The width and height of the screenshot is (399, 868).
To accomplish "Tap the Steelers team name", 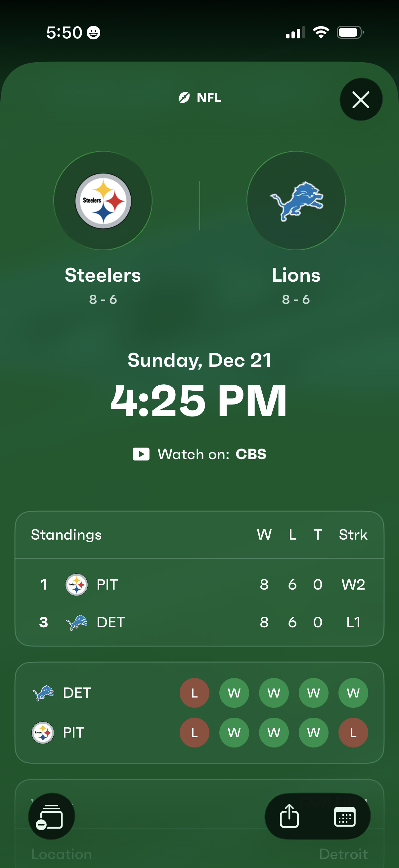I will click(x=103, y=275).
